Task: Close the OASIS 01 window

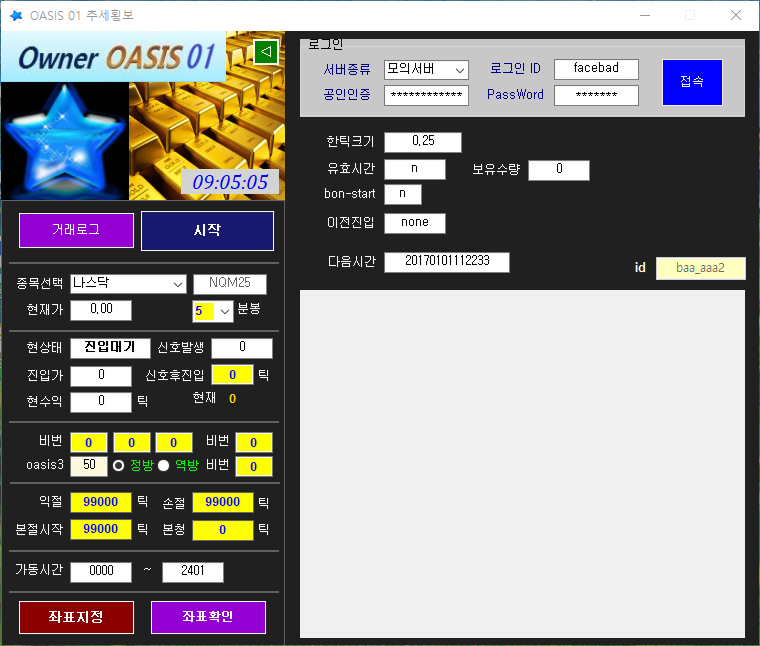Action: click(736, 16)
